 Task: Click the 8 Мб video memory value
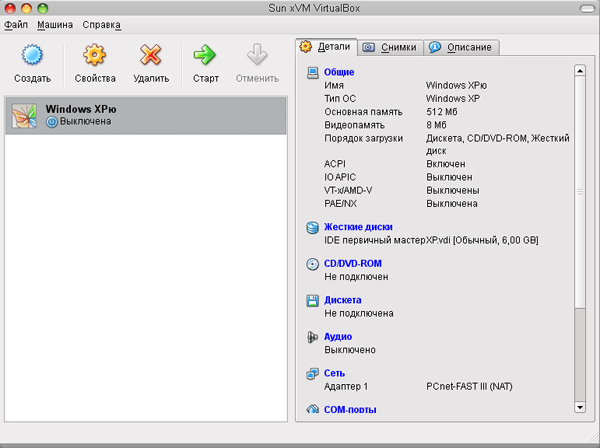pos(436,125)
